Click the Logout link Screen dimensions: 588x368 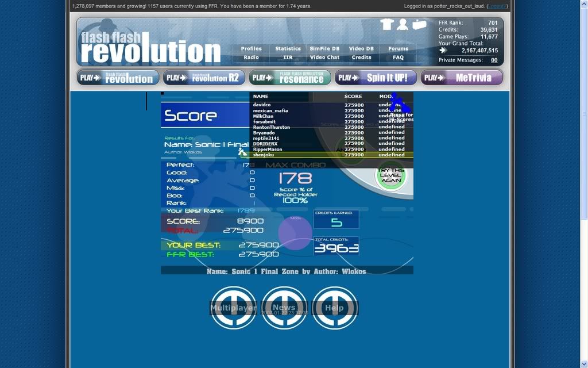[x=497, y=6]
